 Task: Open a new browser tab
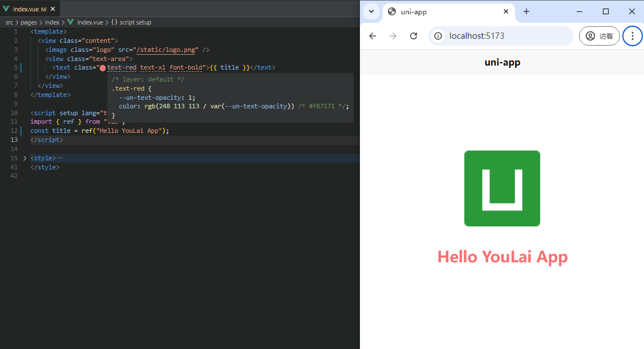click(526, 11)
